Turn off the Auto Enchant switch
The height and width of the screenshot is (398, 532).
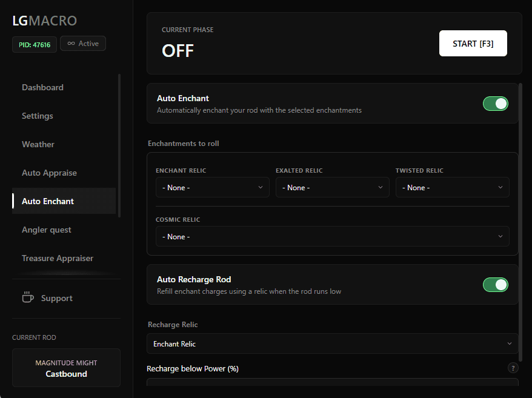pos(496,104)
